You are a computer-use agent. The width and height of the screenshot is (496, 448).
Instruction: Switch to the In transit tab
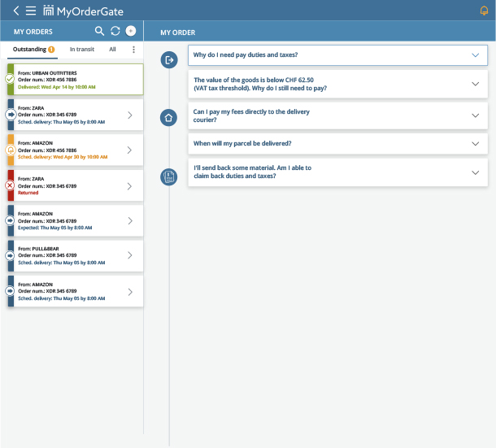click(82, 50)
